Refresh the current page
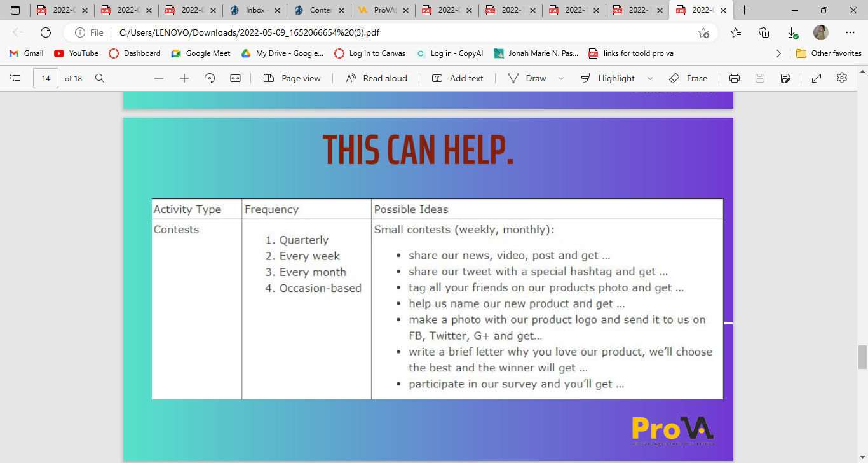This screenshot has width=868, height=463. coord(46,32)
